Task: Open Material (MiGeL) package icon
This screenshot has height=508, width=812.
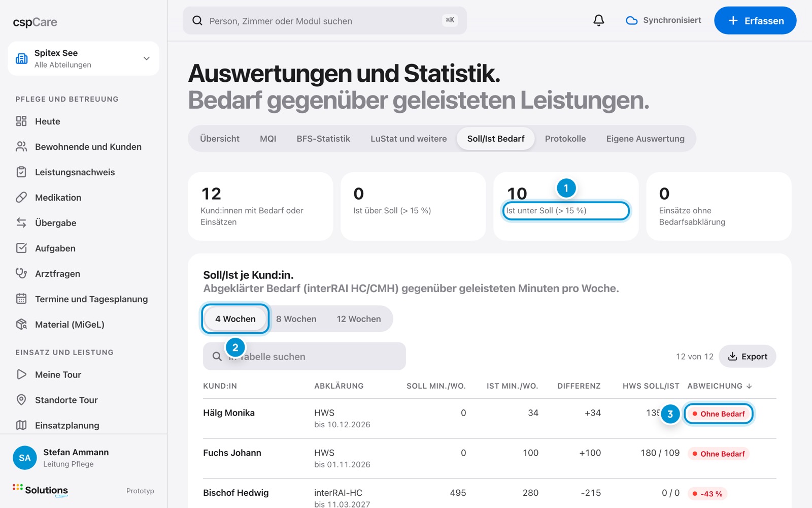Action: 21,324
